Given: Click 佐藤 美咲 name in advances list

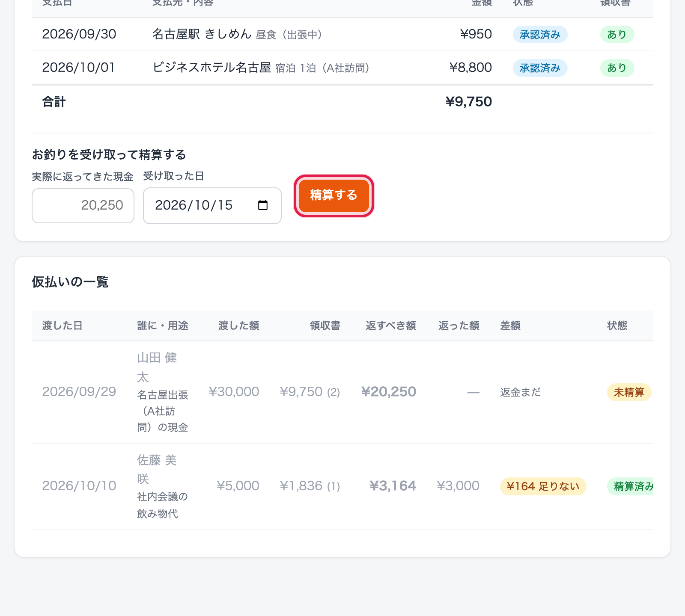Looking at the screenshot, I should point(157,469).
